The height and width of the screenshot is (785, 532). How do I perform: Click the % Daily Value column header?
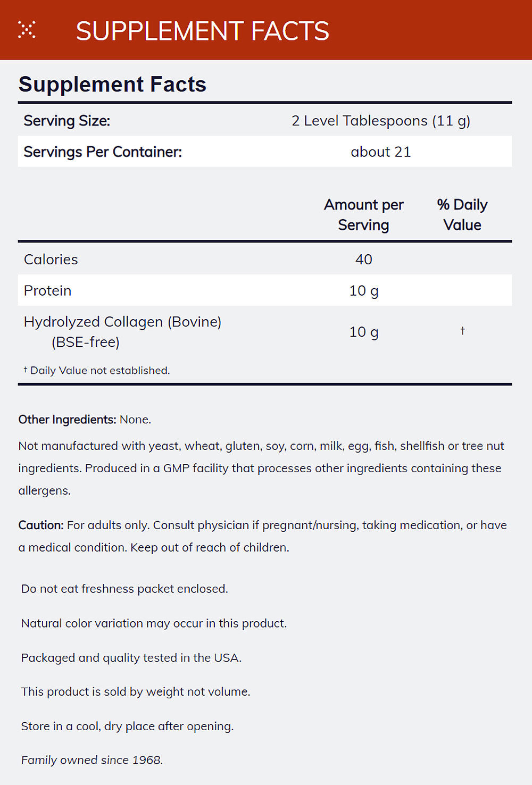(x=462, y=215)
